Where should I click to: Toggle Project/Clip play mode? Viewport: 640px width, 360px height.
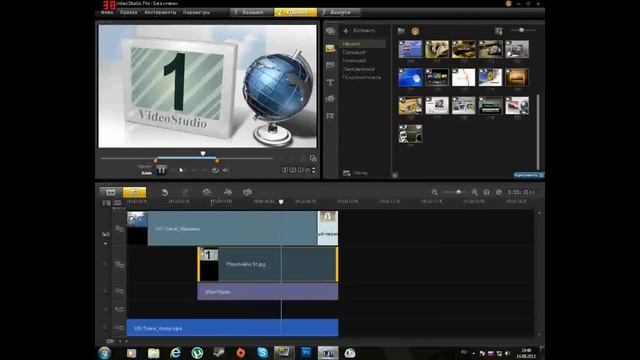point(146,170)
